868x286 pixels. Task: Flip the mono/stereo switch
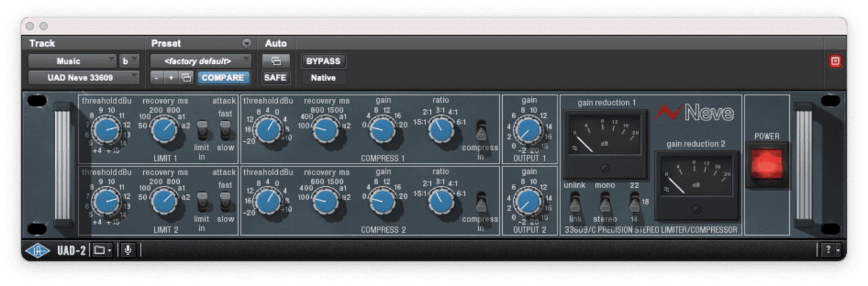tap(605, 202)
